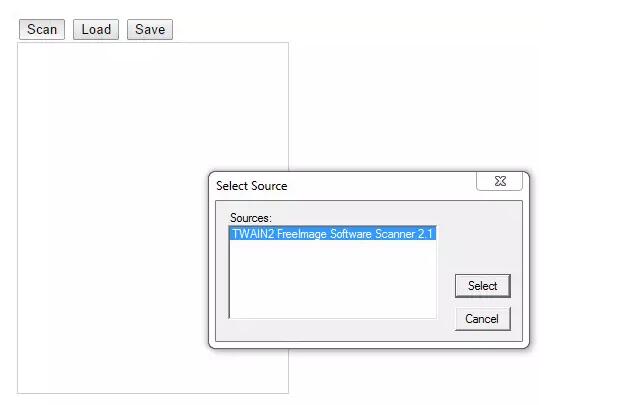This screenshot has width=620, height=405.
Task: Highlight the TWAIN2 FreeImage Software Scanner entry
Action: [x=333, y=234]
